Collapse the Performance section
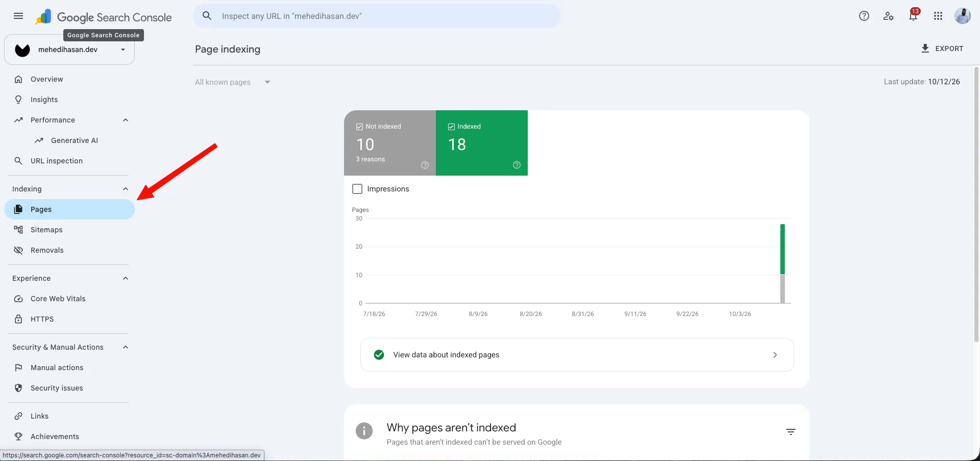The image size is (980, 461). coord(126,120)
